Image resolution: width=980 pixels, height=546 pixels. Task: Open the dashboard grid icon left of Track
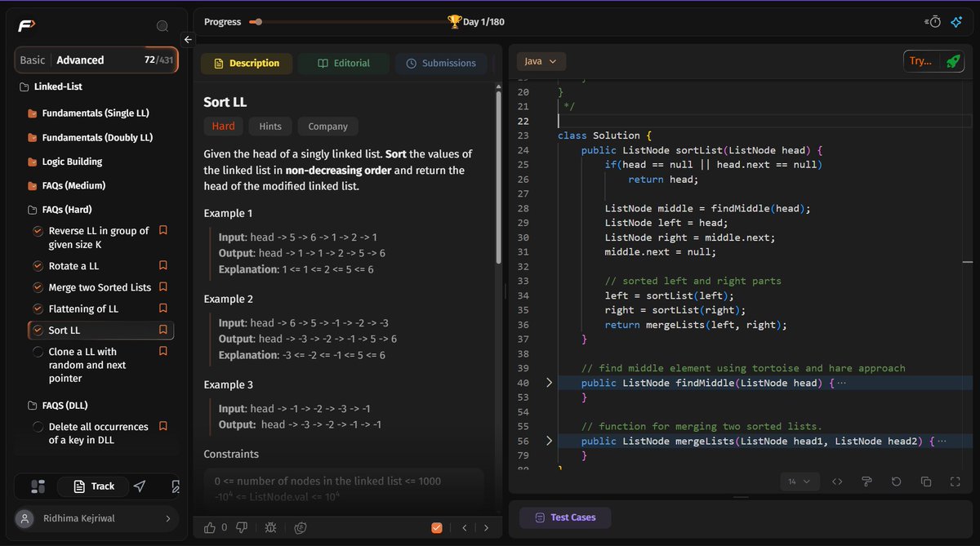point(37,486)
